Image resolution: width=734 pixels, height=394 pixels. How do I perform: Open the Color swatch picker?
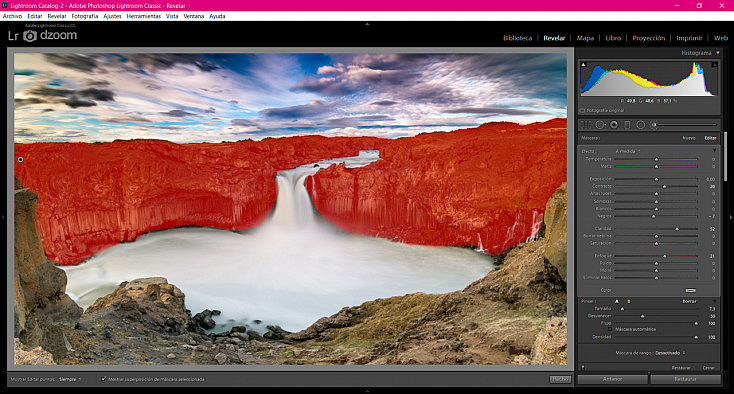[x=690, y=290]
